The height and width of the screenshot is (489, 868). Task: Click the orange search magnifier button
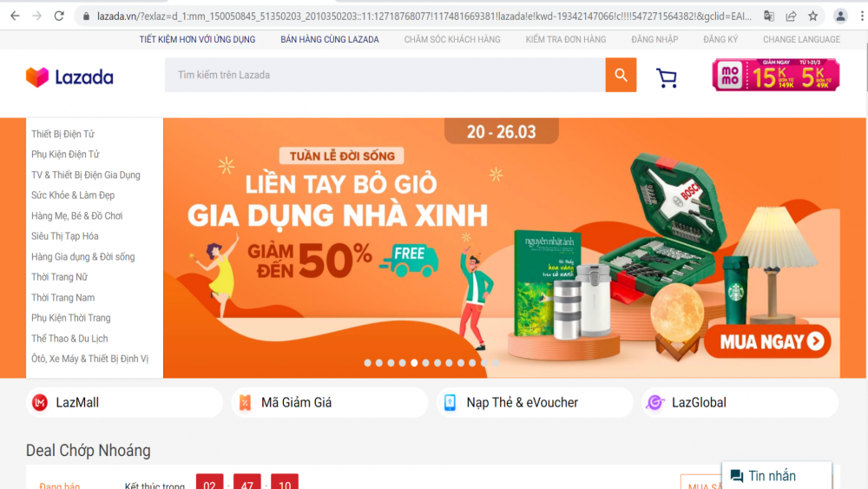point(621,75)
